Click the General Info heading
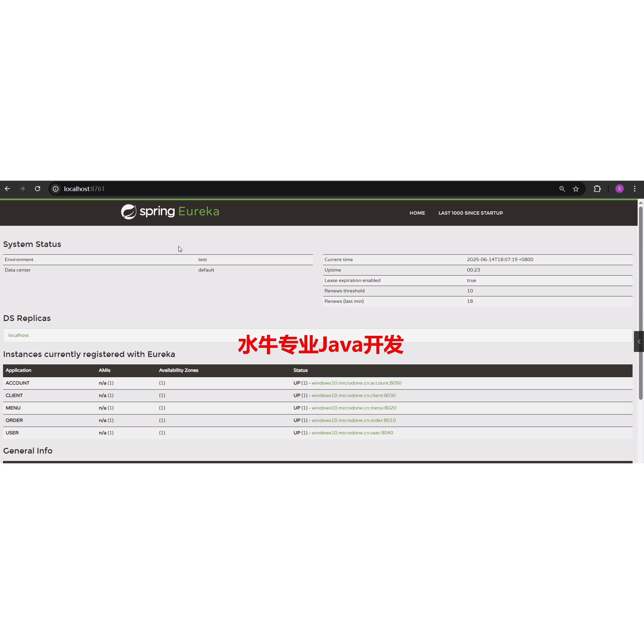The image size is (644, 644). click(28, 451)
